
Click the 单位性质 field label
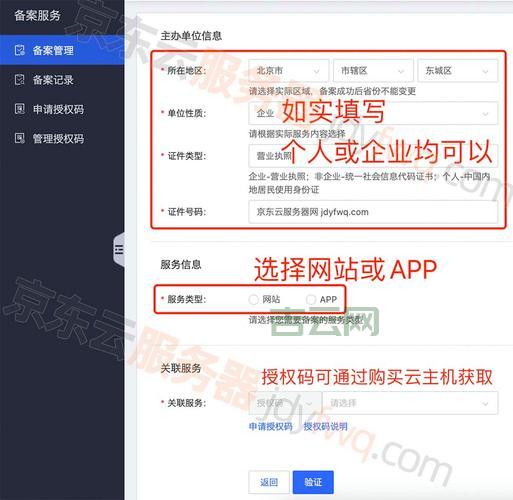[187, 113]
